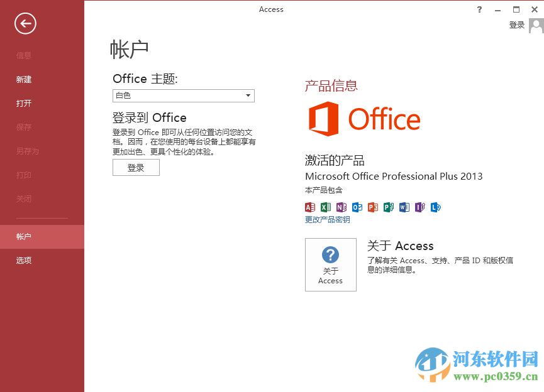This screenshot has width=544, height=392.
Task: Click the Word product icon
Action: (404, 207)
